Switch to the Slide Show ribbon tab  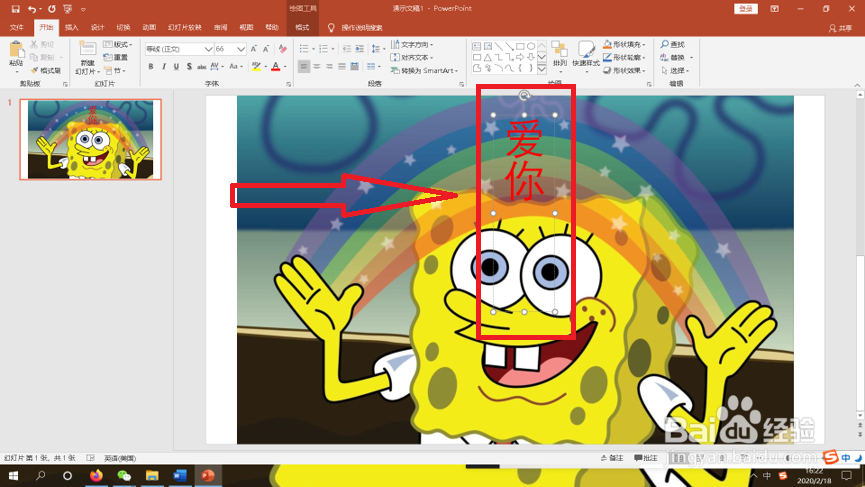coord(184,28)
